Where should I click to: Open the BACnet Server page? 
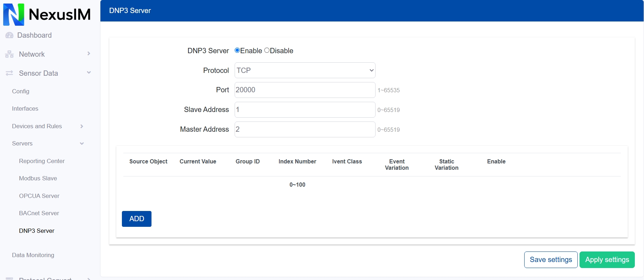coord(39,213)
